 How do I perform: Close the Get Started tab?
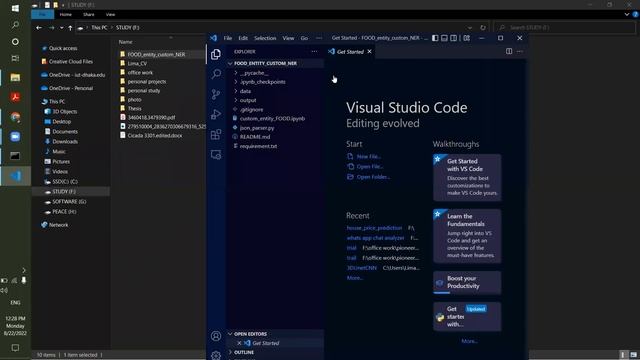[x=369, y=51]
